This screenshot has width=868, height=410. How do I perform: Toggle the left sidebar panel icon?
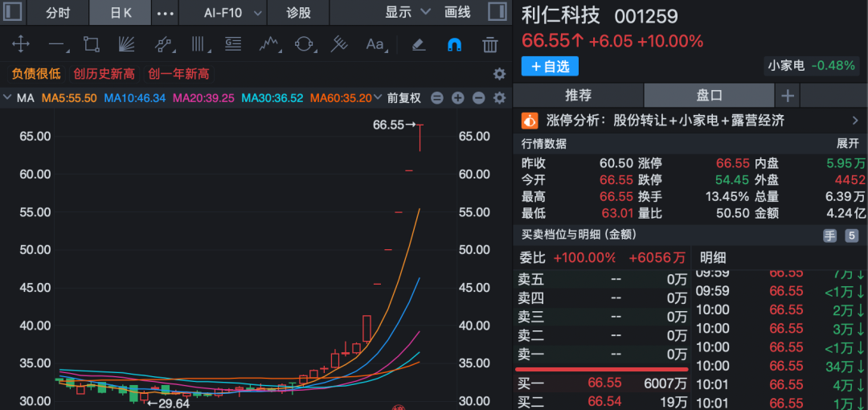[x=12, y=11]
